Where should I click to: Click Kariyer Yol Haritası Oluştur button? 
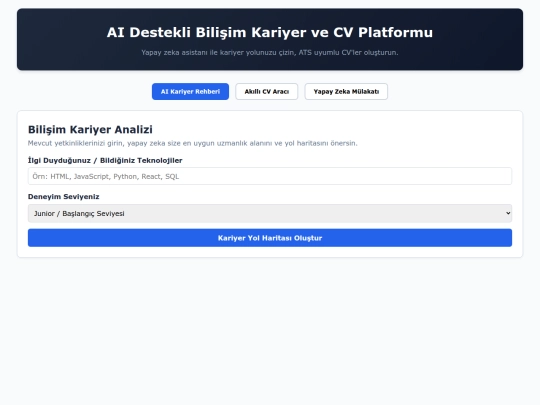click(x=270, y=238)
